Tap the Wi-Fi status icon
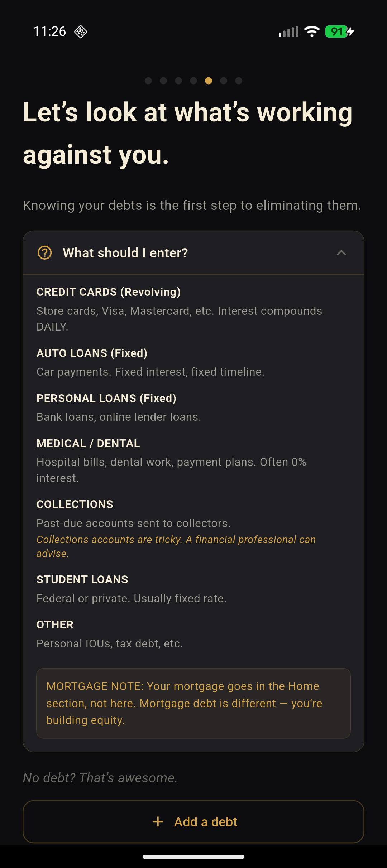The height and width of the screenshot is (868, 387). [312, 32]
